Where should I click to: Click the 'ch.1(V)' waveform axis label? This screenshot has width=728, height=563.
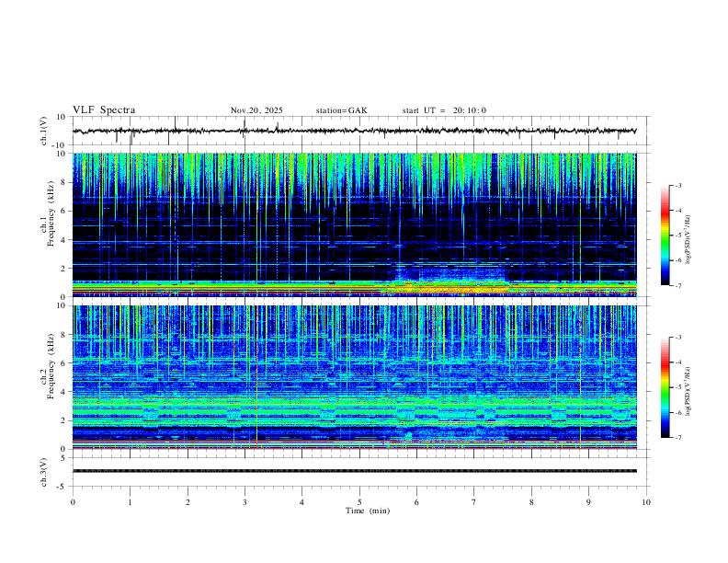pos(43,131)
